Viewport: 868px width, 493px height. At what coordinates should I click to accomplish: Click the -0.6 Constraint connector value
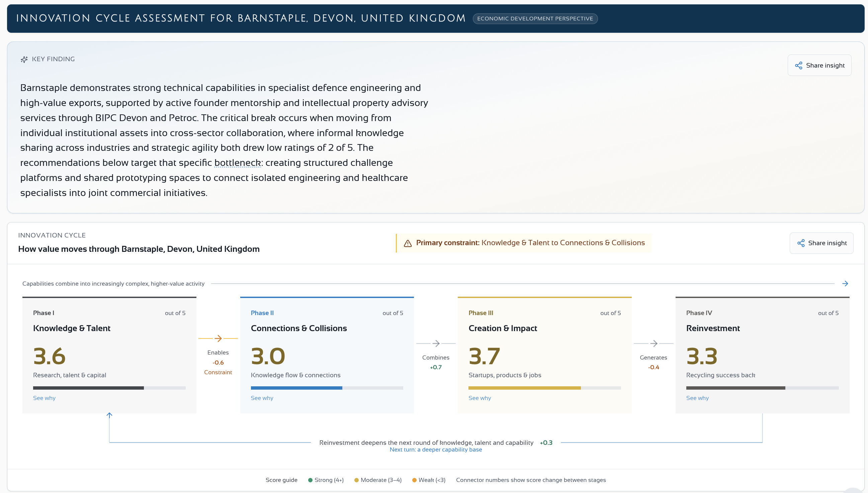(218, 363)
